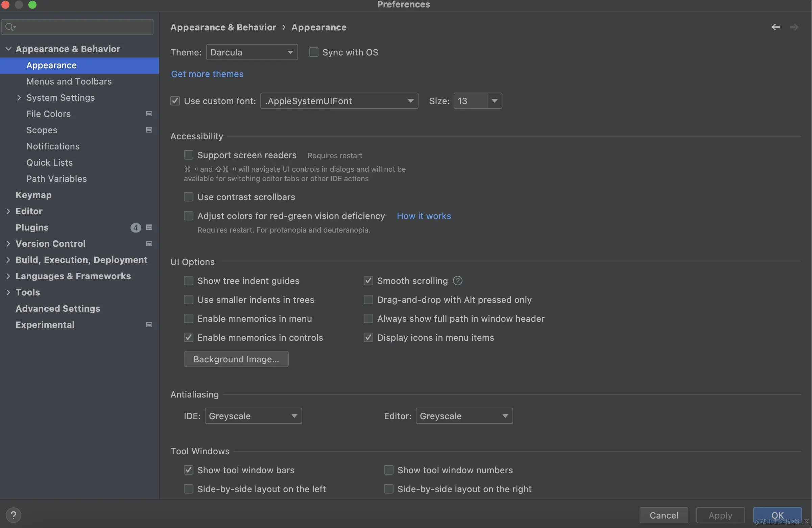Click project-level icon beside Scopes
Viewport: 812px width, 528px height.
[149, 130]
